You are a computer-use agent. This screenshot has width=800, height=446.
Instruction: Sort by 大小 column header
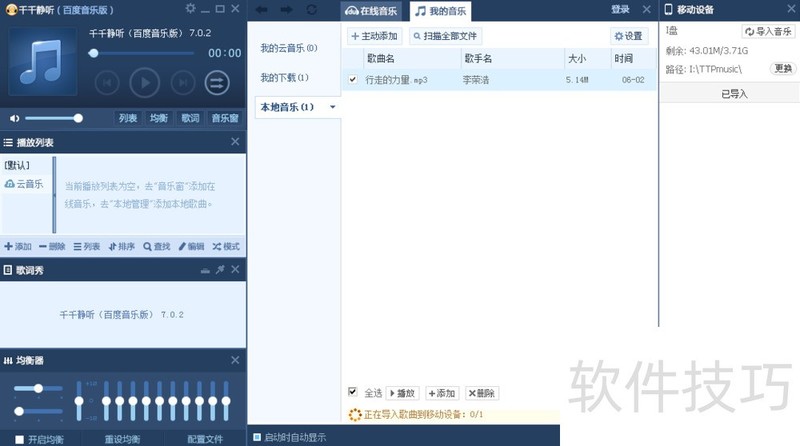pyautogui.click(x=587, y=59)
